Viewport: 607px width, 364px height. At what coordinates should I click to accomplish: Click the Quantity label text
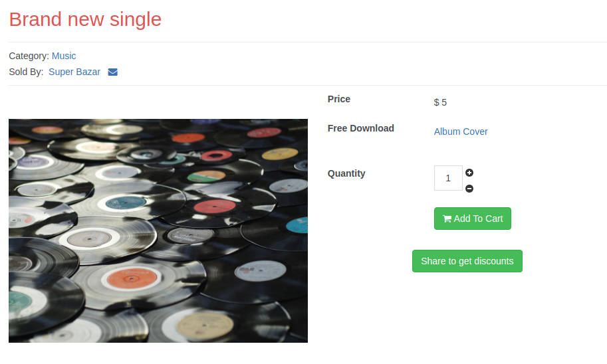(346, 173)
